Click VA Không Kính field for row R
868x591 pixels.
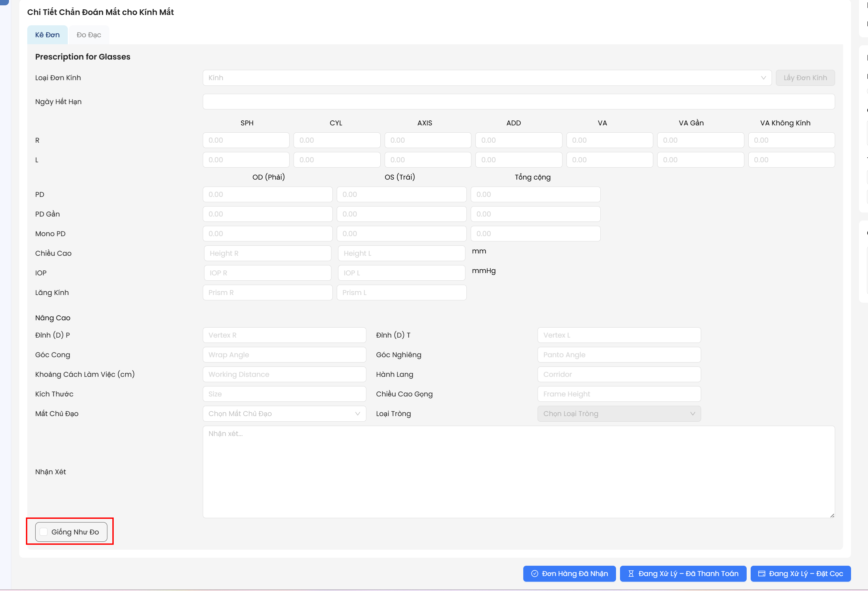792,140
